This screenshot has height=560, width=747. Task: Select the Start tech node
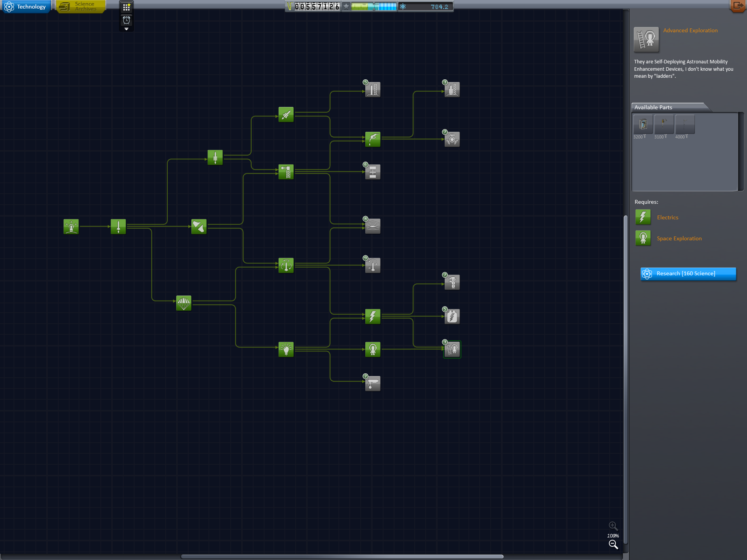(71, 226)
